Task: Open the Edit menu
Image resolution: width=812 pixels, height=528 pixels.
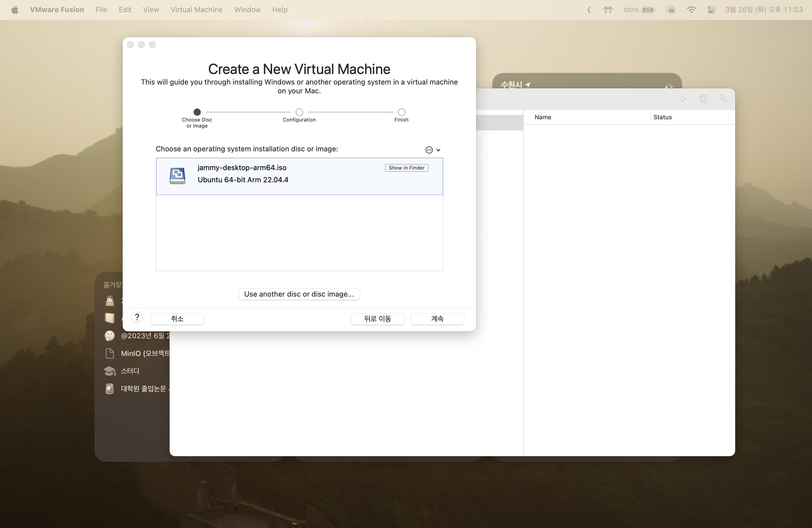Action: pyautogui.click(x=125, y=10)
